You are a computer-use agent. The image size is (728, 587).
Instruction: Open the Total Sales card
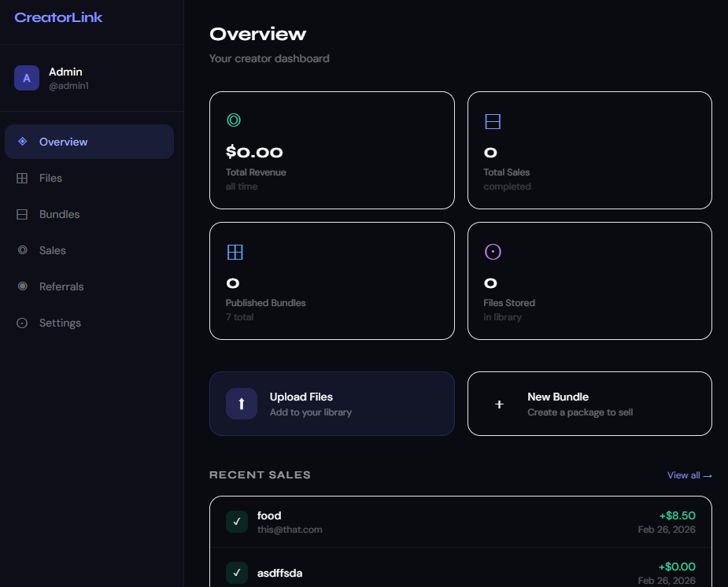[589, 150]
